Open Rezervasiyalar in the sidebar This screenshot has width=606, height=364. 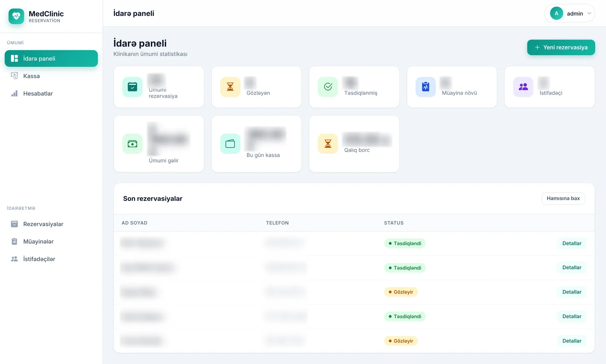pyautogui.click(x=51, y=224)
